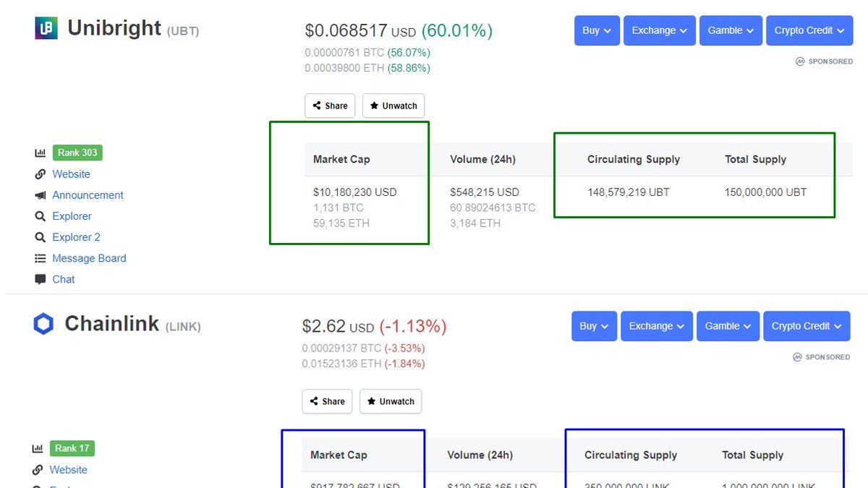Click the 59,135 ETH market cap value

click(341, 223)
